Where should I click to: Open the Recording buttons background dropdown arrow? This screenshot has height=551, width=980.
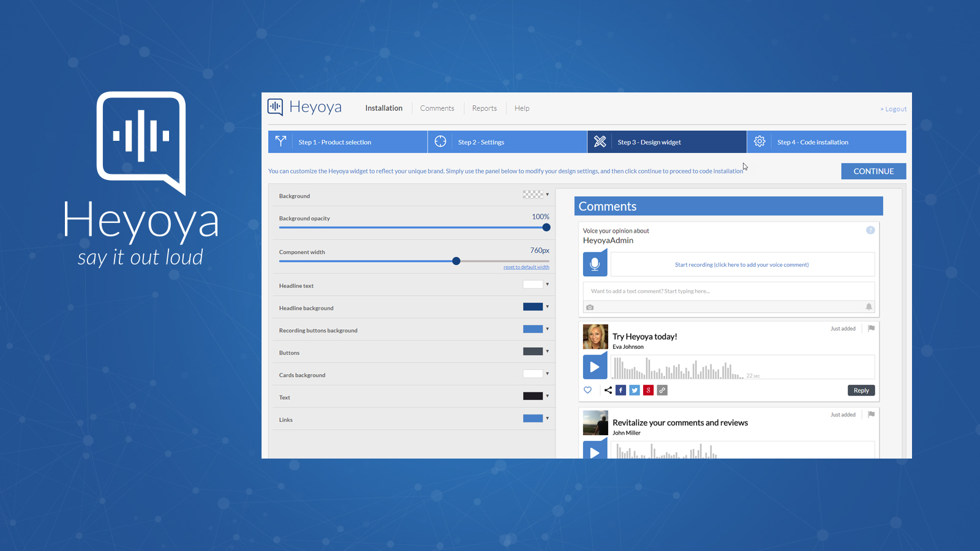(548, 329)
